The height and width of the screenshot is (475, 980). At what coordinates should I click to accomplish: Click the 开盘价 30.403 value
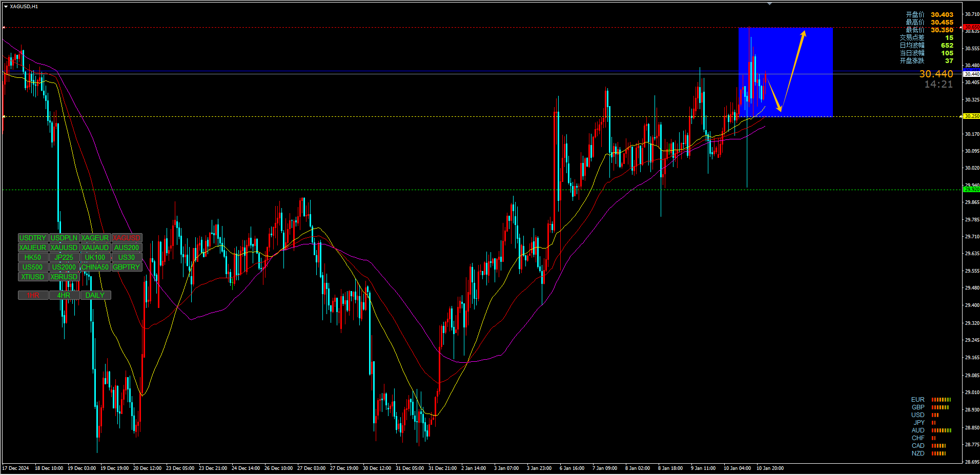click(x=942, y=15)
